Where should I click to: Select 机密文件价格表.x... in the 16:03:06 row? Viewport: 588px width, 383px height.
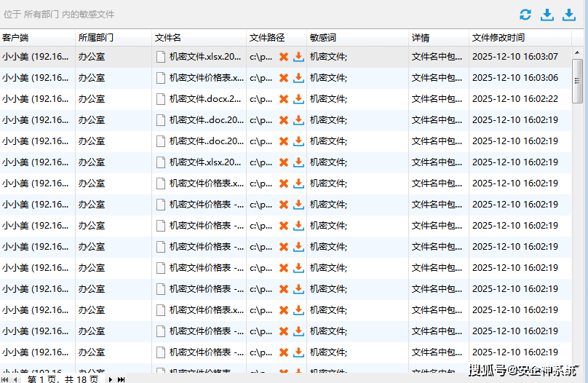tap(206, 78)
